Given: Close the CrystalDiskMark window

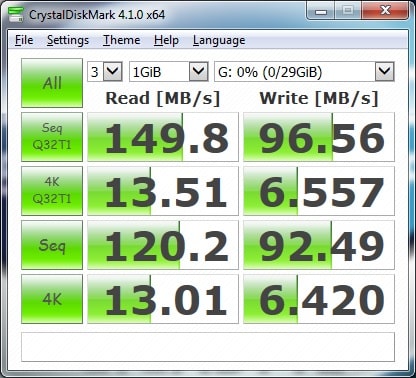Looking at the screenshot, I should point(385,11).
